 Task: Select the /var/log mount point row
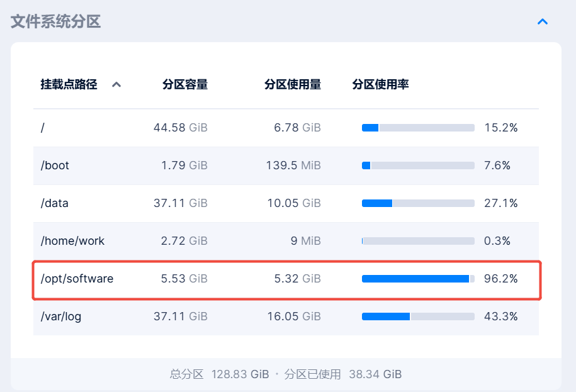[61, 316]
